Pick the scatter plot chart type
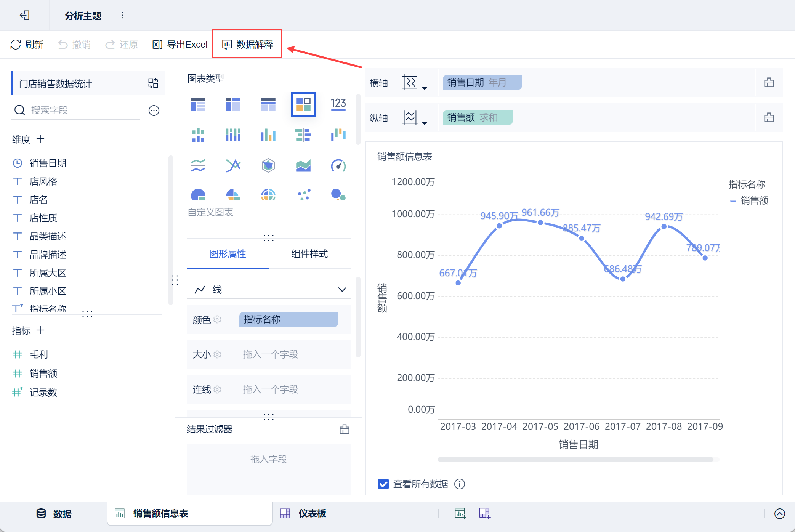Viewport: 795px width, 532px height. tap(303, 194)
